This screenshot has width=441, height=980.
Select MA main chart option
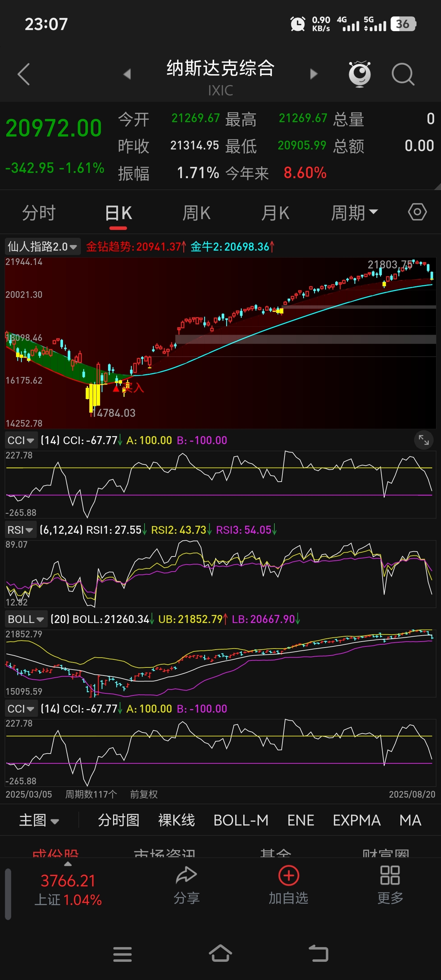point(410,820)
